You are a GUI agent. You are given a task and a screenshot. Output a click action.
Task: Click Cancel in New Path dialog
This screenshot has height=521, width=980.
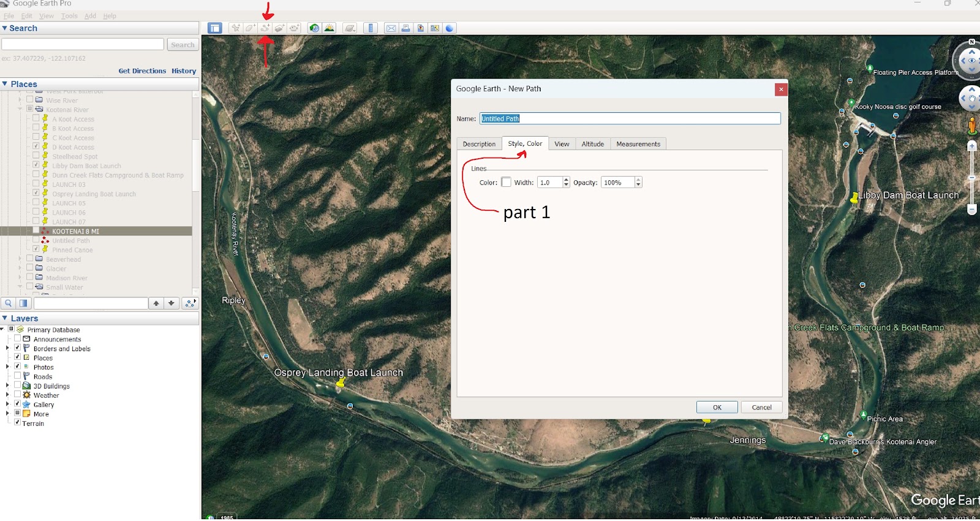[x=762, y=407]
